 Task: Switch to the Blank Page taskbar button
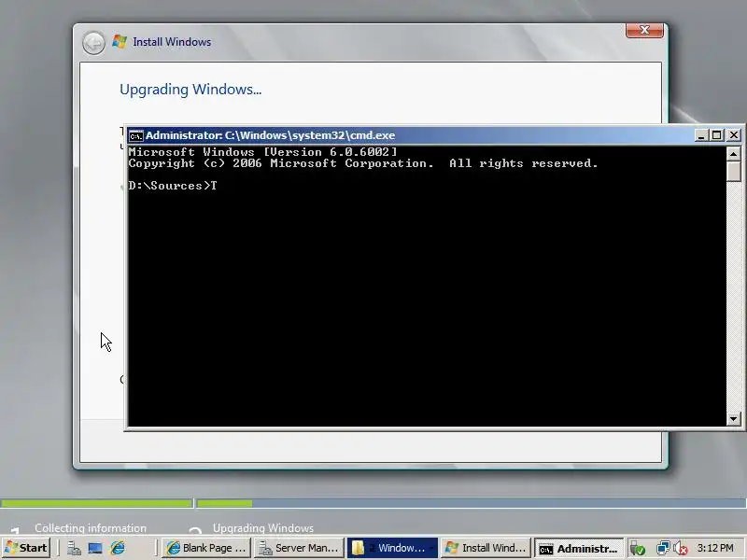(205, 548)
